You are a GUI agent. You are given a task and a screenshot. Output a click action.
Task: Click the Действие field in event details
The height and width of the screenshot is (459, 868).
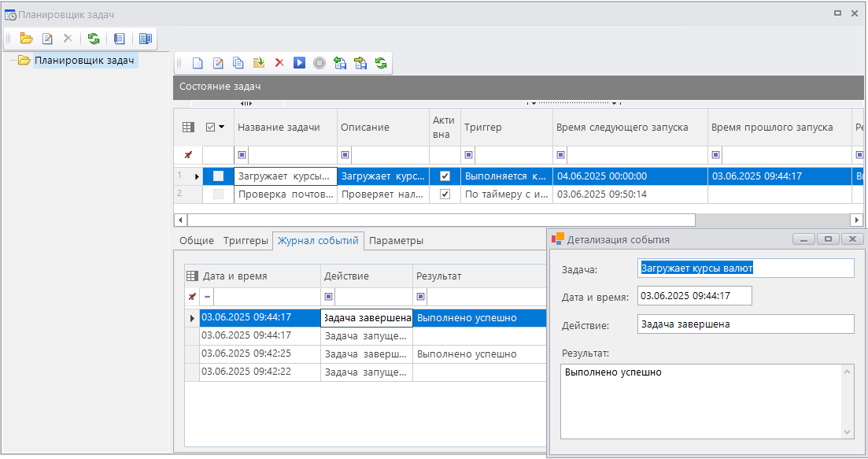point(744,324)
